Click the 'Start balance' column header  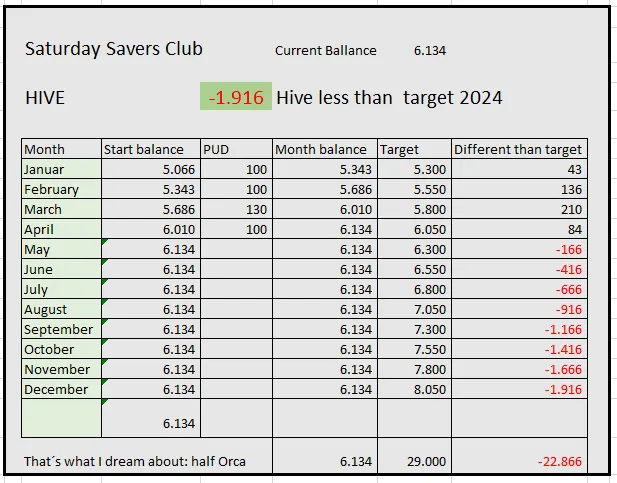pos(151,149)
